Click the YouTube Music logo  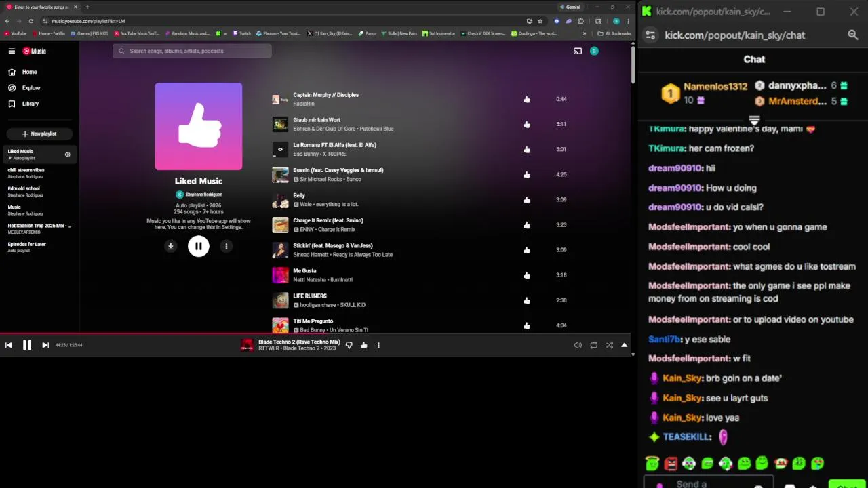[x=35, y=51]
